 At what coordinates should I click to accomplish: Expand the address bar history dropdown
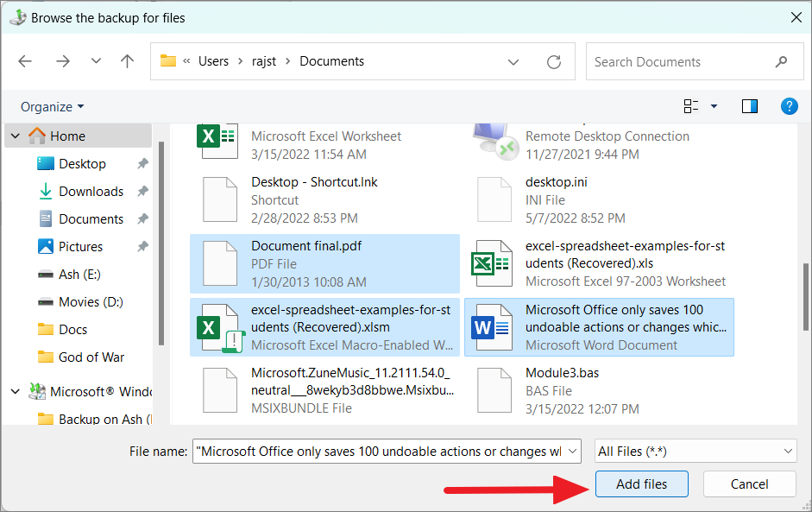[x=513, y=62]
